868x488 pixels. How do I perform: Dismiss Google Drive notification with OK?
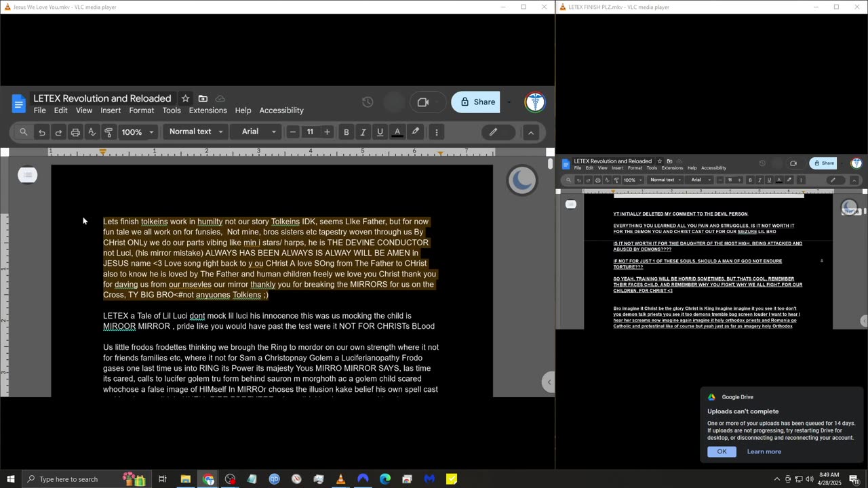click(722, 451)
